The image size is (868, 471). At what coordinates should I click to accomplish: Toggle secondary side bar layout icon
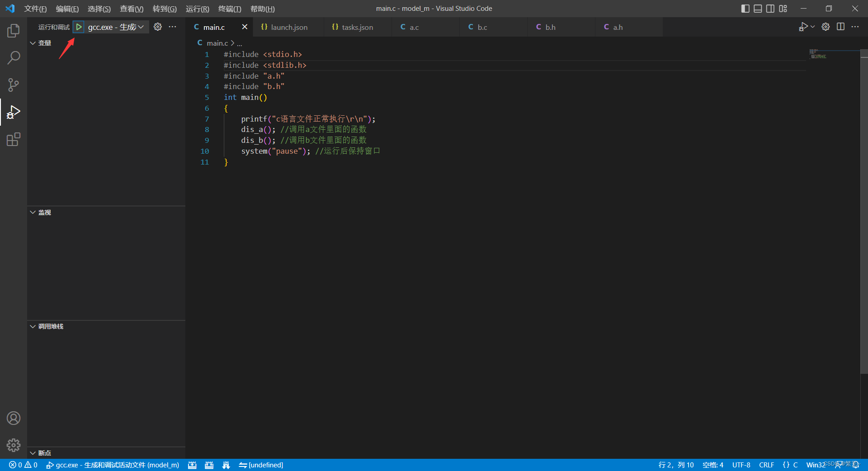point(770,9)
